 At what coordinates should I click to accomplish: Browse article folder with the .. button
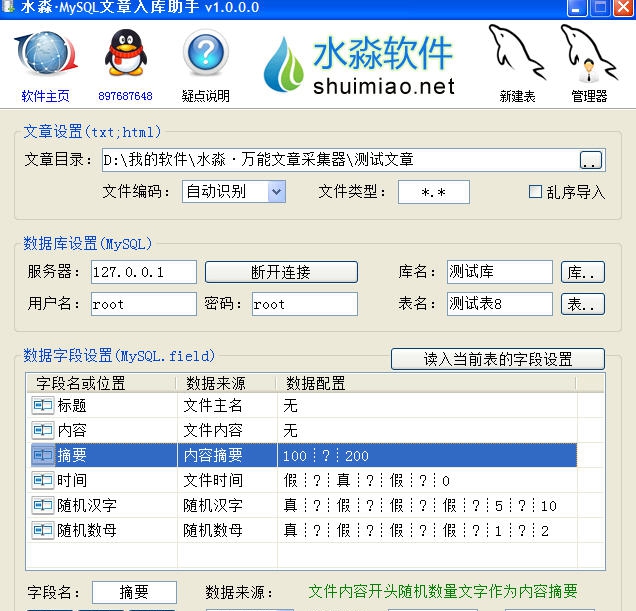tap(591, 160)
